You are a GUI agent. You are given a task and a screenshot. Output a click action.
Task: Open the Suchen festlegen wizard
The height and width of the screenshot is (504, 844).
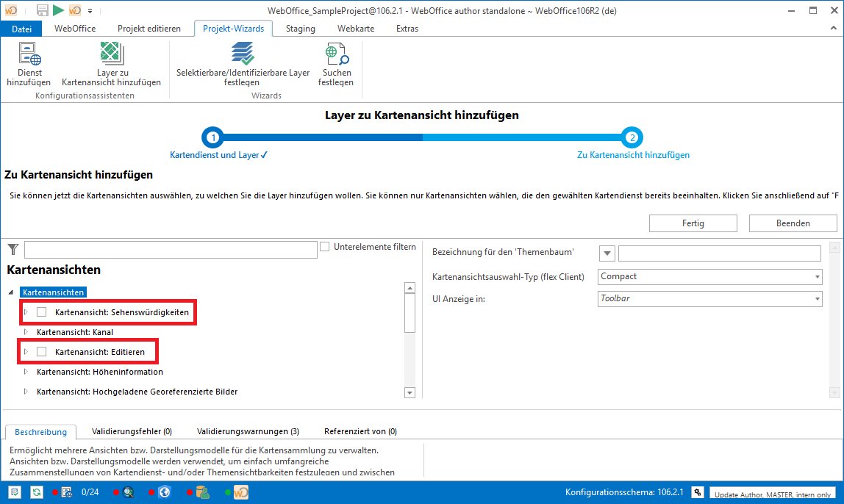335,57
